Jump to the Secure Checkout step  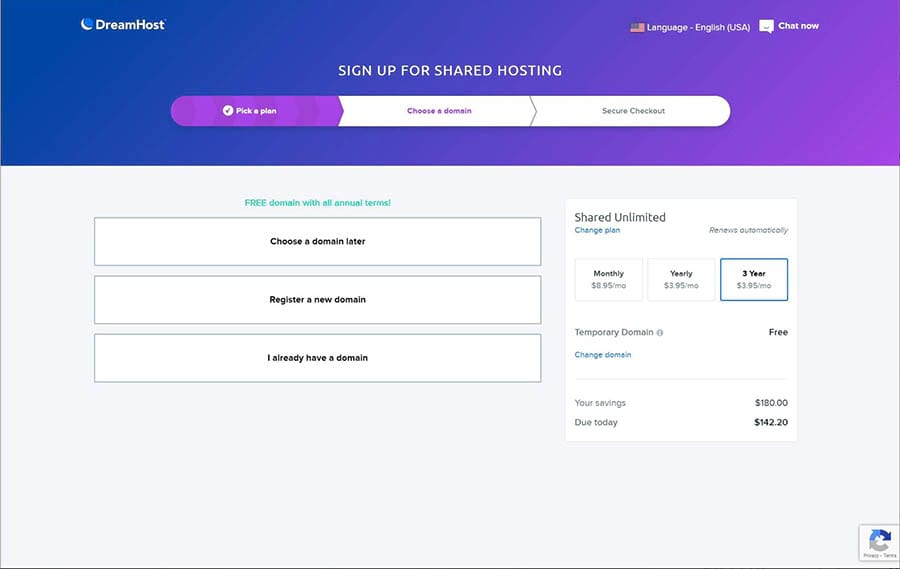(x=633, y=111)
